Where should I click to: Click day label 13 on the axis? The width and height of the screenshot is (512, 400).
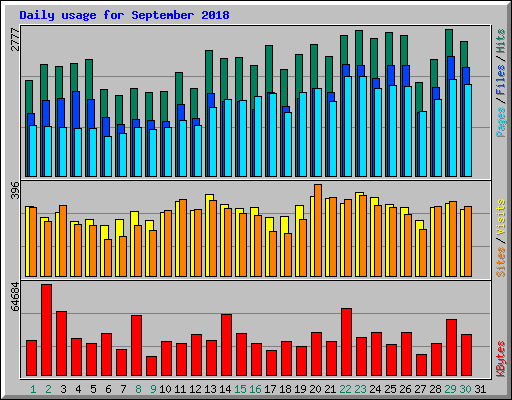click(x=210, y=389)
